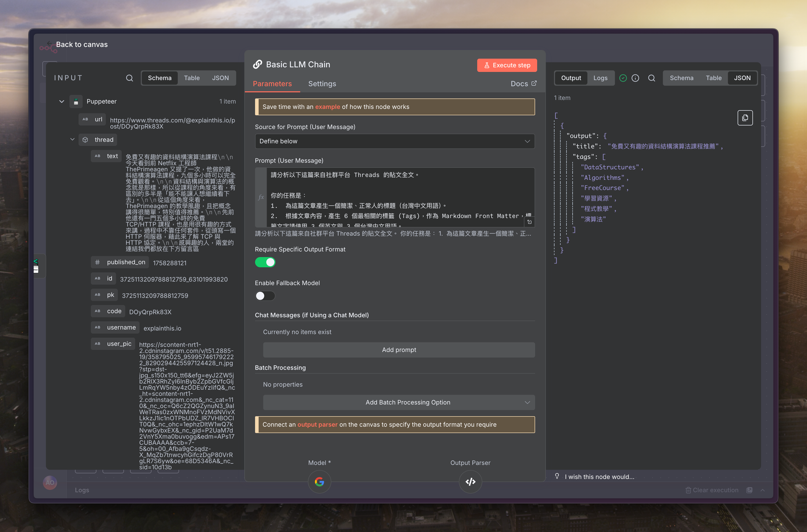Click the prompt field expand icon
Viewport: 807px width, 532px height.
click(529, 222)
